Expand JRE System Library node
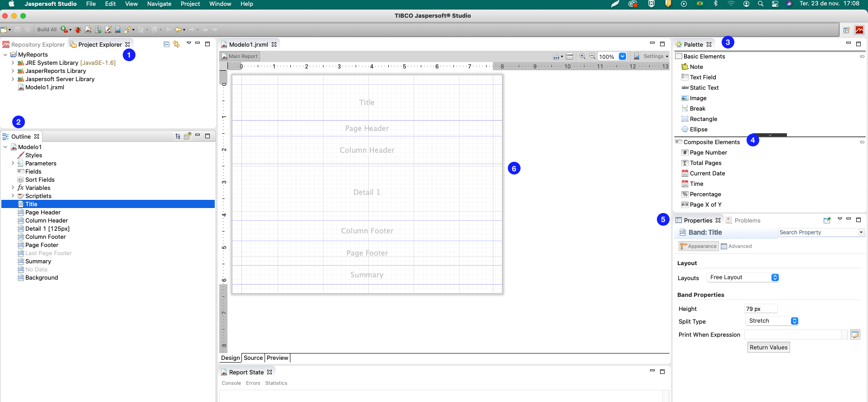Image resolution: width=868 pixels, height=402 pixels. pyautogui.click(x=13, y=63)
